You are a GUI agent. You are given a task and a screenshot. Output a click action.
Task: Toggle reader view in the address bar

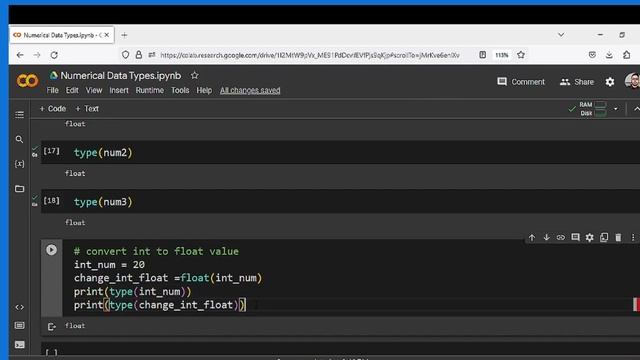pos(482,55)
